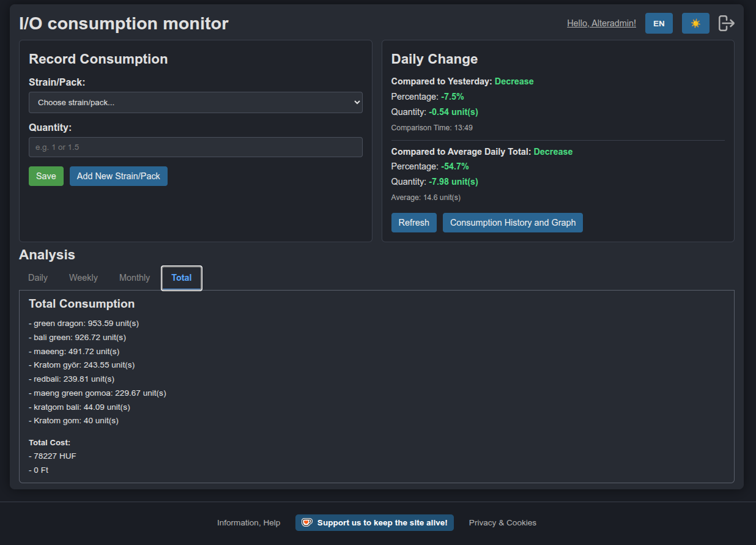Switch to the Daily analysis tab
756x545 pixels.
tap(38, 278)
